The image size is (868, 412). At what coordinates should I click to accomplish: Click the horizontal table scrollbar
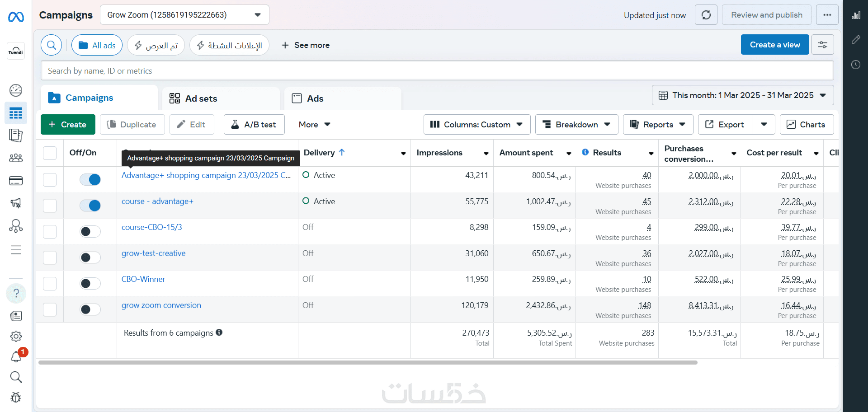tap(368, 362)
